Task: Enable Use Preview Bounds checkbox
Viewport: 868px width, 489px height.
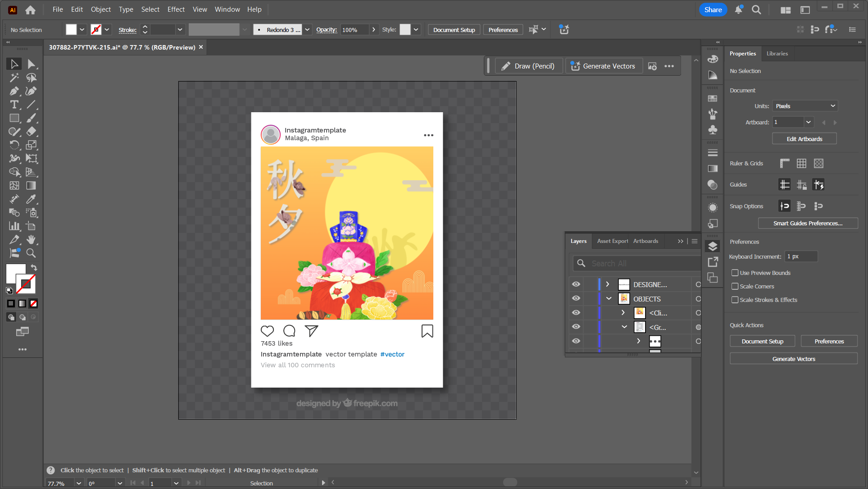Action: (x=735, y=273)
